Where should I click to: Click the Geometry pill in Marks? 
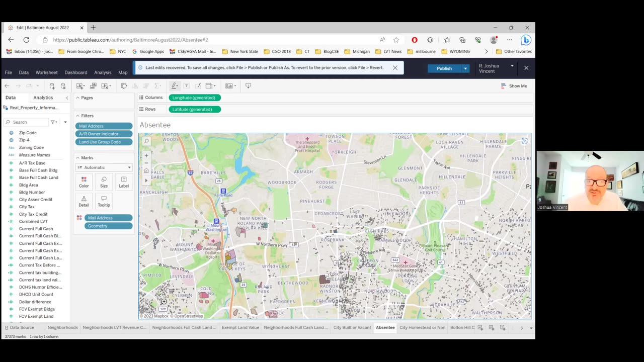(x=108, y=226)
